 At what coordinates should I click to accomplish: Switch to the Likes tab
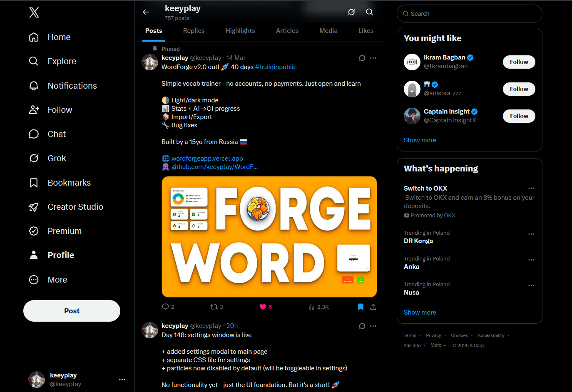click(x=366, y=31)
